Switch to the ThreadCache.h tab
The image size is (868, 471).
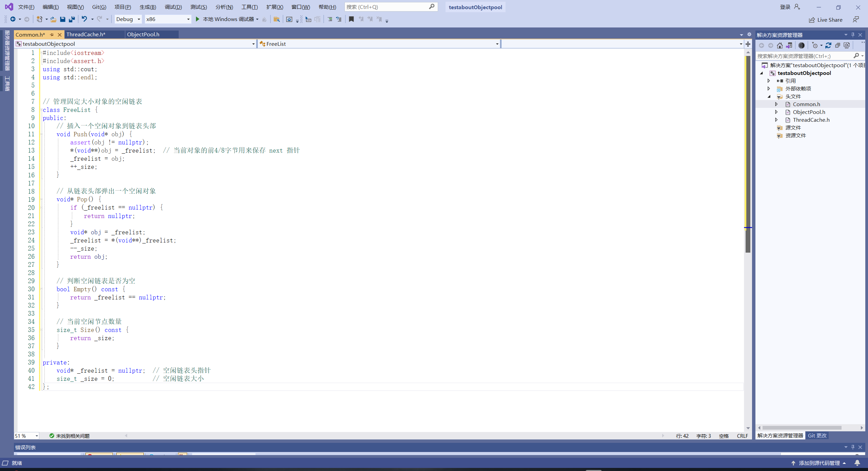pos(85,34)
